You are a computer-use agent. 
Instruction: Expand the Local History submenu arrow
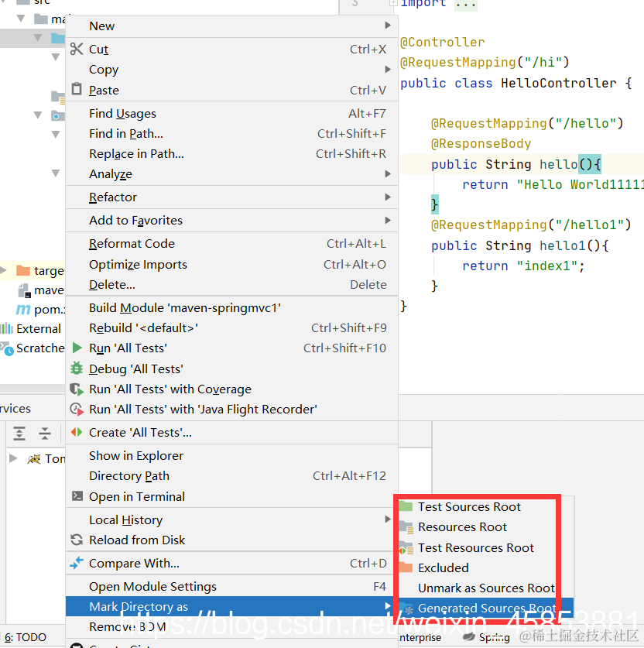[388, 519]
